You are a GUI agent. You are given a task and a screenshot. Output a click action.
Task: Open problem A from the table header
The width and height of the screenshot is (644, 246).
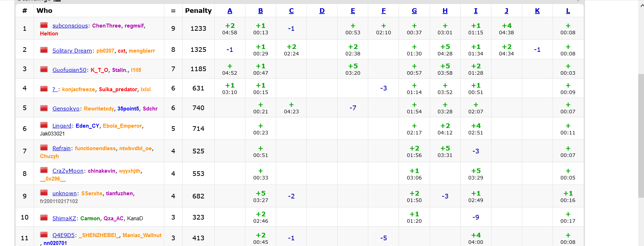(230, 11)
